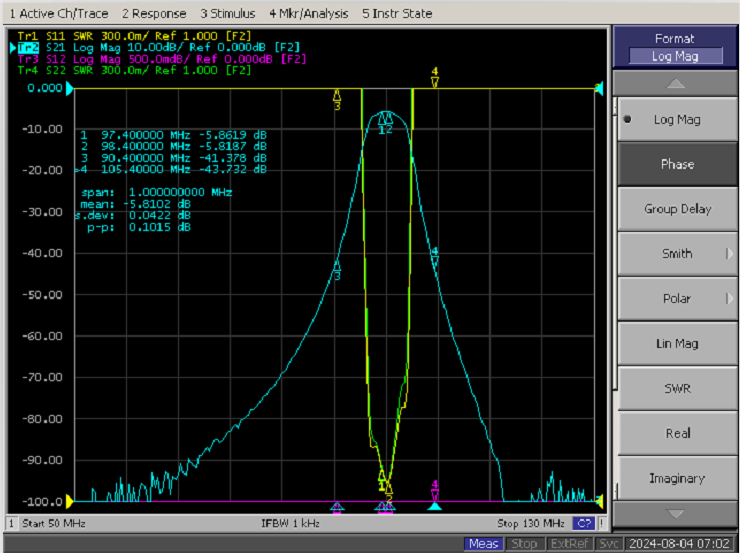Click the Lin Mag softkey
This screenshot has width=740, height=553.
[x=677, y=344]
